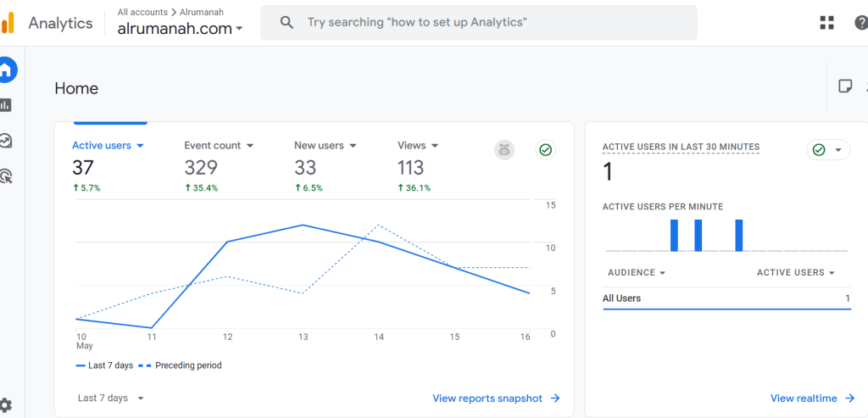The width and height of the screenshot is (868, 418).
Task: Open the Advertising cursor-target icon
Action: pos(6,176)
